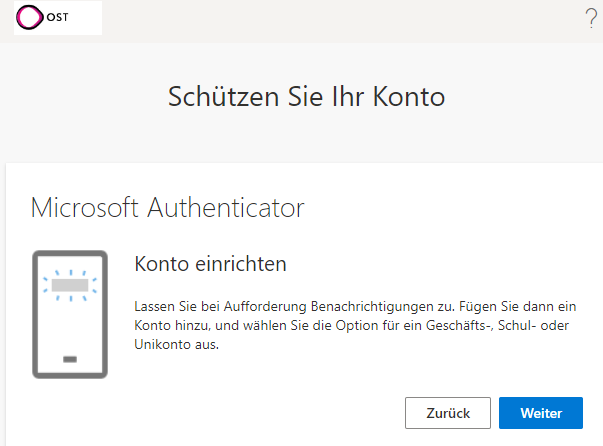Click the home button on phone illustration
The height and width of the screenshot is (446, 603).
(69, 358)
